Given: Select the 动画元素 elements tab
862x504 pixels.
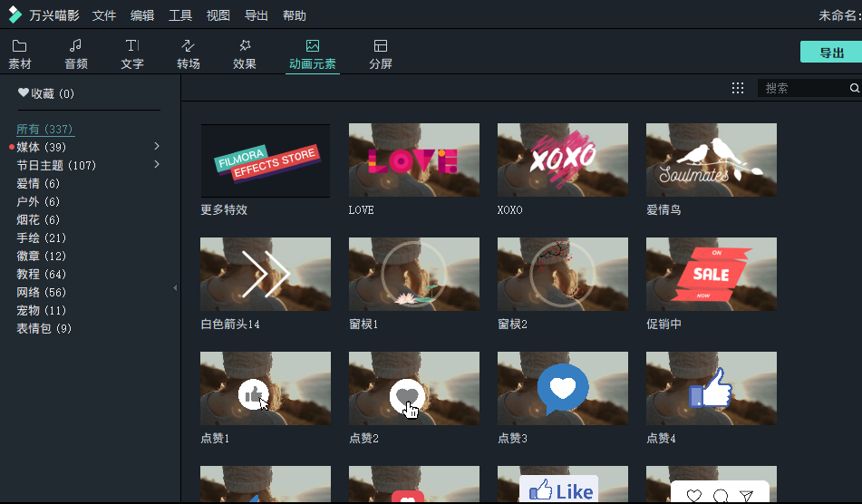Looking at the screenshot, I should coord(312,54).
